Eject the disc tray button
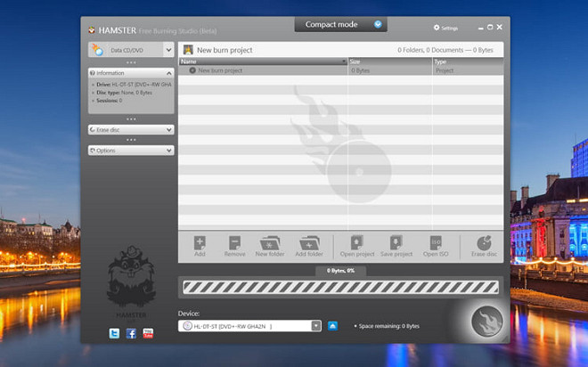Image resolution: width=588 pixels, height=367 pixels. coord(332,326)
